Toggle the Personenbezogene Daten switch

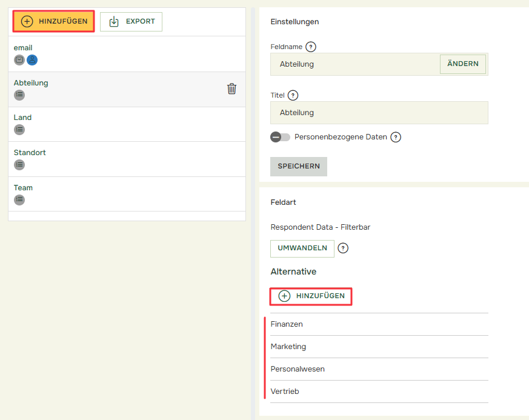[280, 137]
